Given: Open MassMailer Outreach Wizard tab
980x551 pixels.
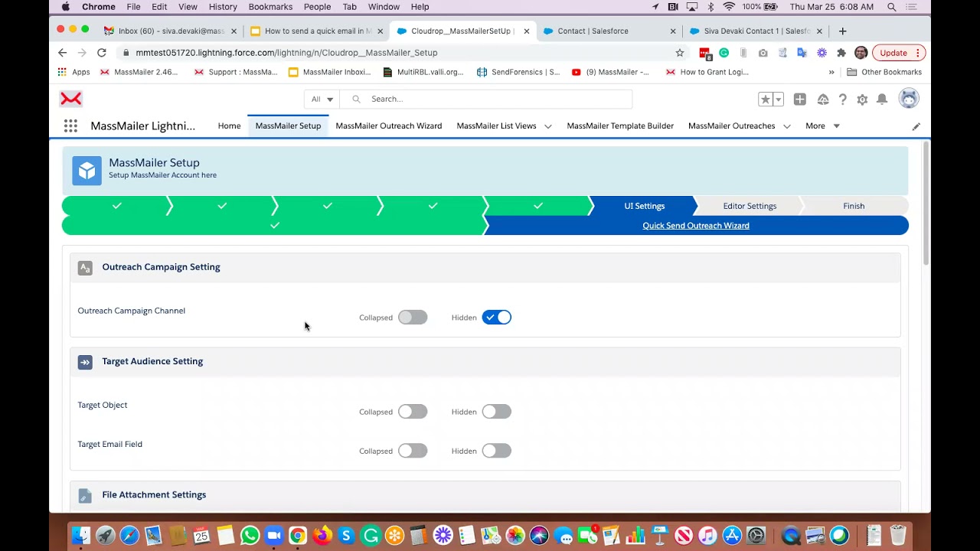Looking at the screenshot, I should [x=389, y=126].
